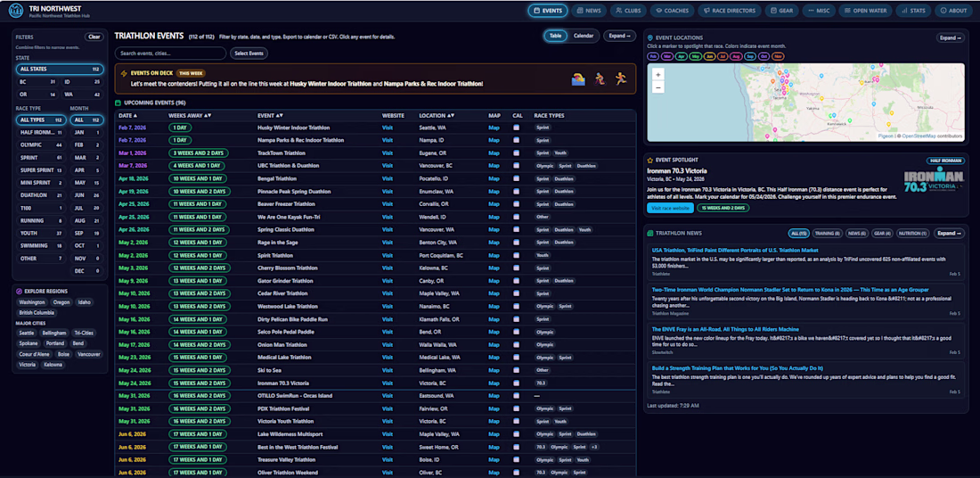This screenshot has height=478, width=980.
Task: Clear all filters
Action: point(94,37)
